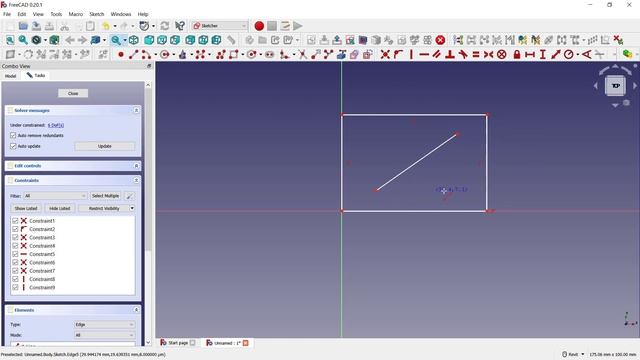Click the Show Listed button
This screenshot has height=360, width=640.
pos(26,208)
